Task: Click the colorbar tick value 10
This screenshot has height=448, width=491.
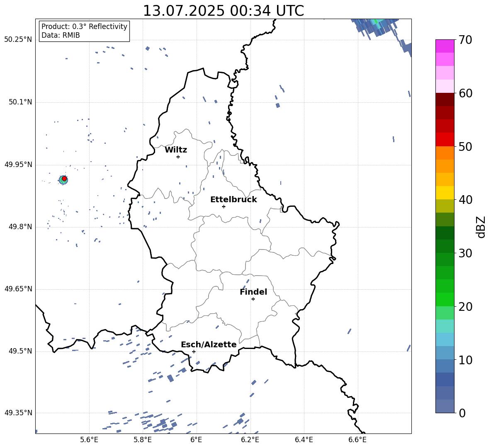Action: [466, 360]
